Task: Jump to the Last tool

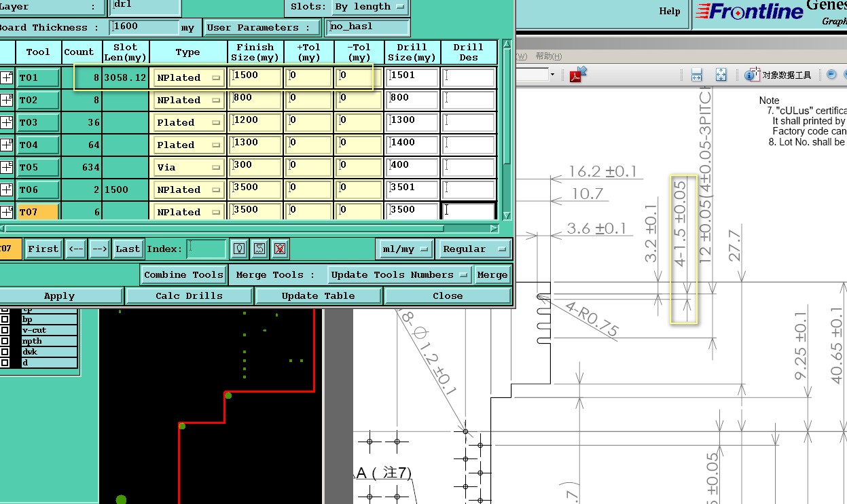Action: pyautogui.click(x=128, y=249)
